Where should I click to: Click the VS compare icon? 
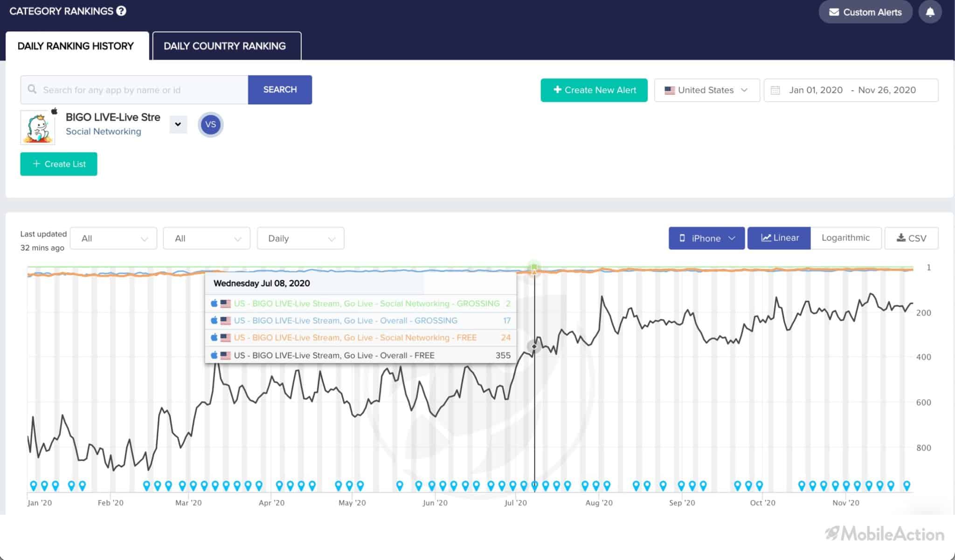(x=211, y=124)
